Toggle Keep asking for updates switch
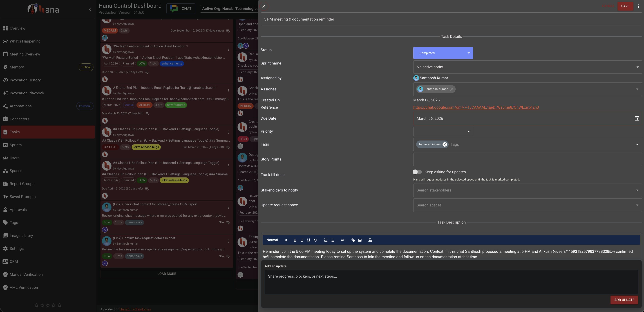This screenshot has width=644, height=312. pos(417,172)
